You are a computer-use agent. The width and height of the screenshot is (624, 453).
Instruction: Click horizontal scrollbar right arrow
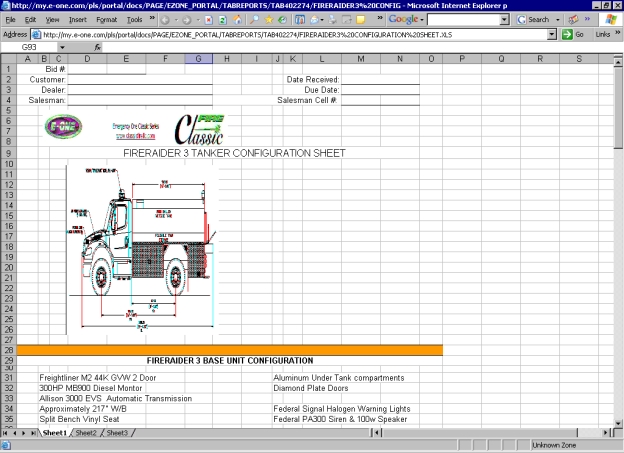tap(605, 433)
